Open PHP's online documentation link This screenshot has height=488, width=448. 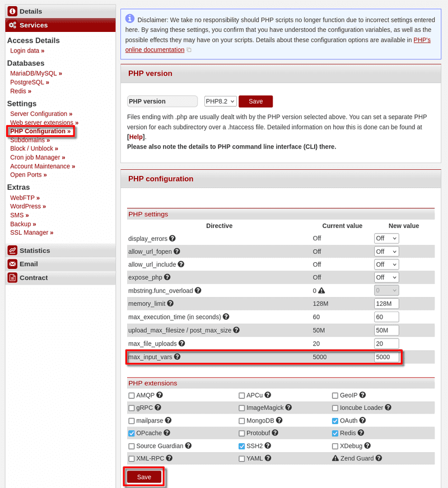(x=422, y=40)
